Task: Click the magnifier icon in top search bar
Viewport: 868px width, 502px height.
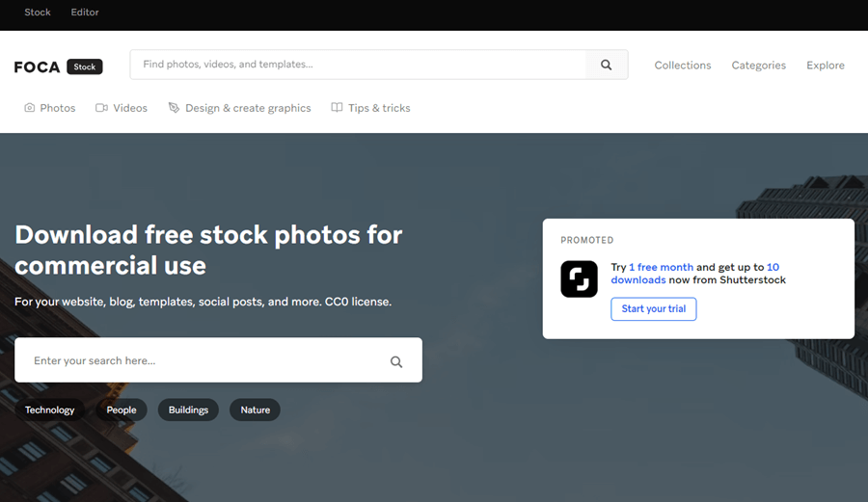Action: point(606,66)
